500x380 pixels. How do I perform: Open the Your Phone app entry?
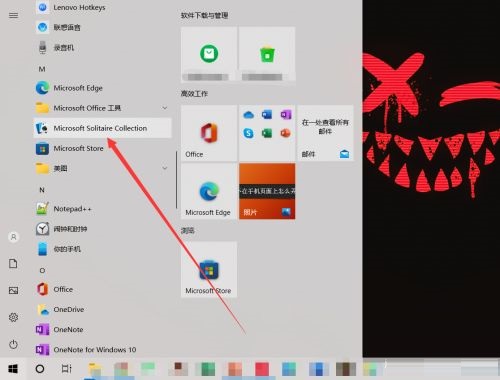tap(102, 249)
